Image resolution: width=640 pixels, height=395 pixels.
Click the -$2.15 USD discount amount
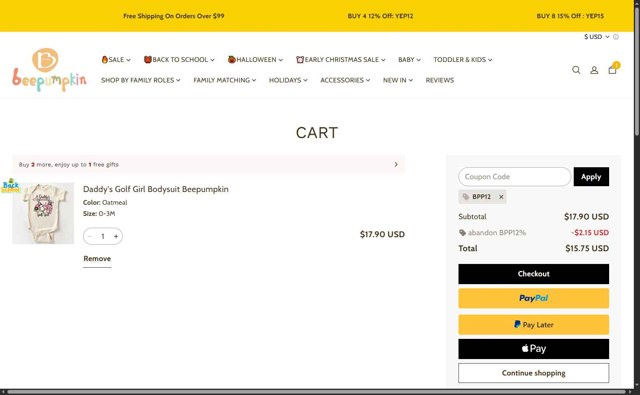point(590,233)
